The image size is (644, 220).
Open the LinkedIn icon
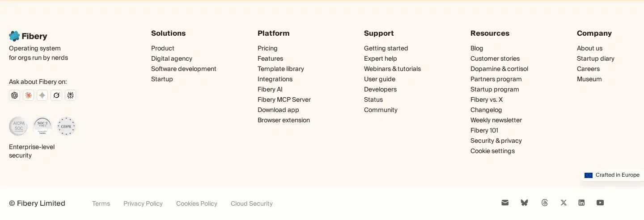coord(581,203)
